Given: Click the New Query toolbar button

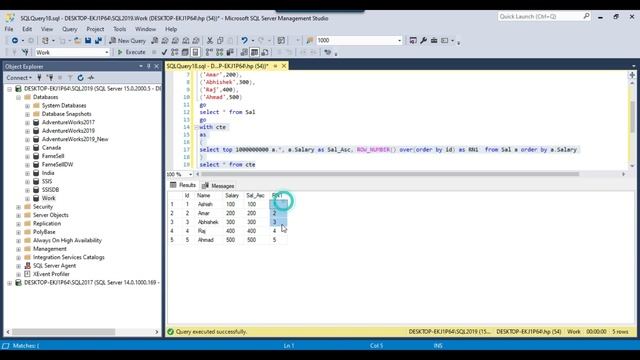Looking at the screenshot, I should (x=127, y=40).
